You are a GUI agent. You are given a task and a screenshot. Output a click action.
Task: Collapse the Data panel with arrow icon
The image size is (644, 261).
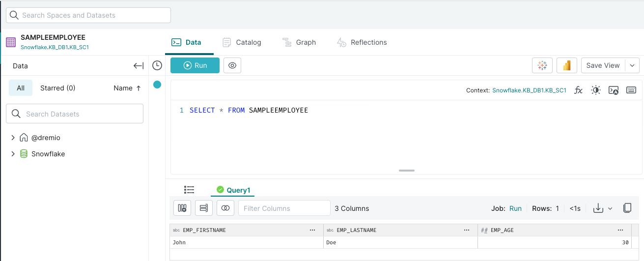click(x=139, y=66)
